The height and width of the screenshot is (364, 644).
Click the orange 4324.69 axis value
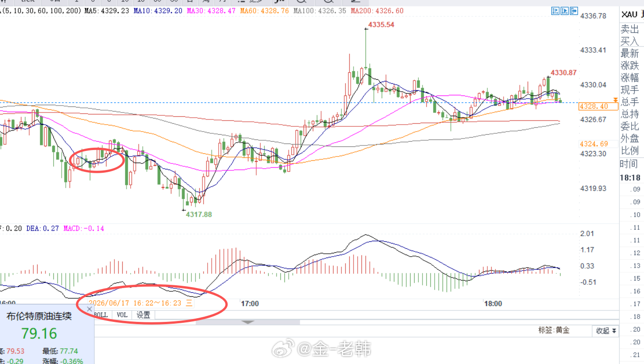(593, 144)
